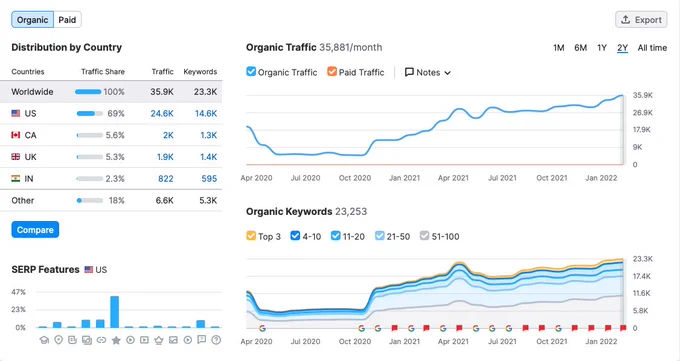This screenshot has width=680, height=361.
Task: Select the Knowledge panel graduation-cap SERP icon
Action: coord(44,340)
